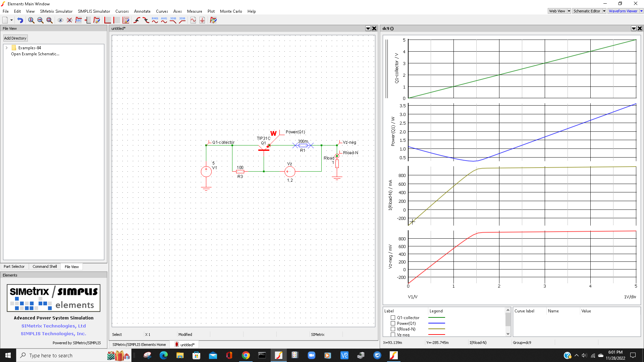Toggle the Power(Q1) curve checkbox

point(393,323)
